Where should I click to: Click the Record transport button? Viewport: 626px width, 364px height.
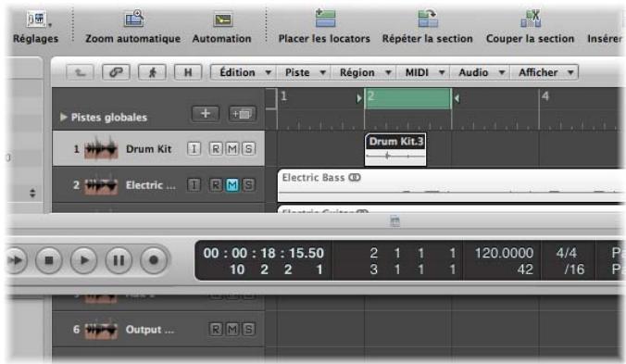[x=154, y=260]
